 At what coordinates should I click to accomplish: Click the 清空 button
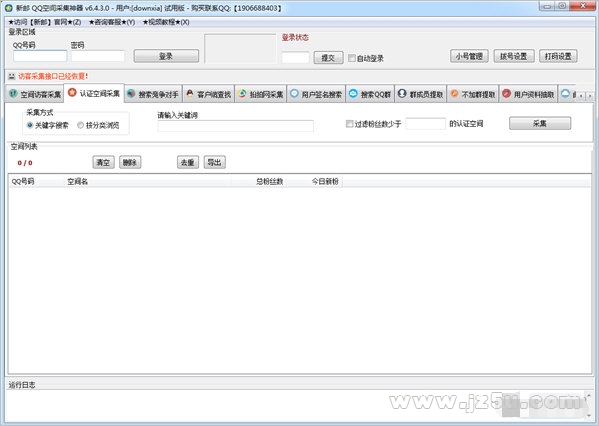point(104,162)
